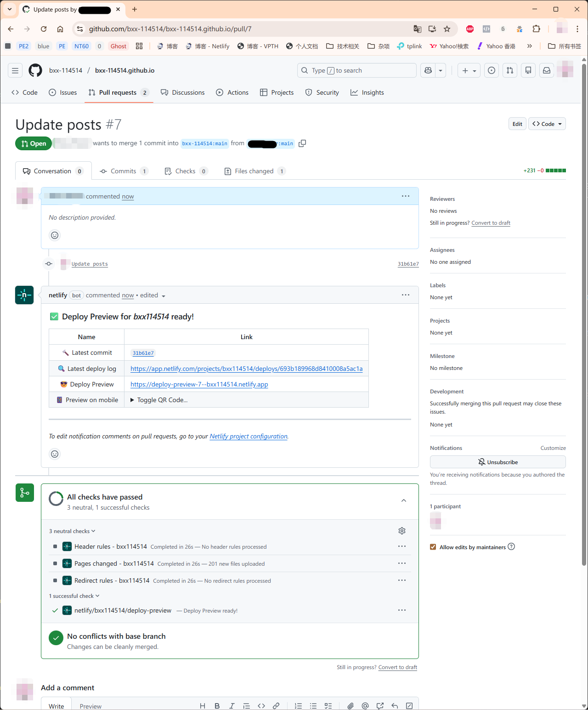Open the Discussions repository tab
Viewport: 588px width, 710px height.
click(x=183, y=92)
